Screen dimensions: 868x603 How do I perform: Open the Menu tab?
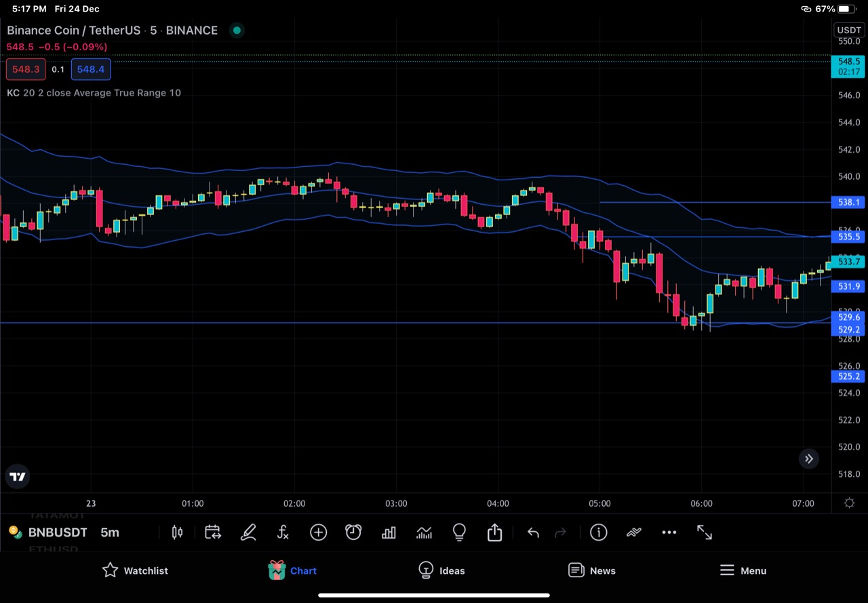click(x=743, y=570)
